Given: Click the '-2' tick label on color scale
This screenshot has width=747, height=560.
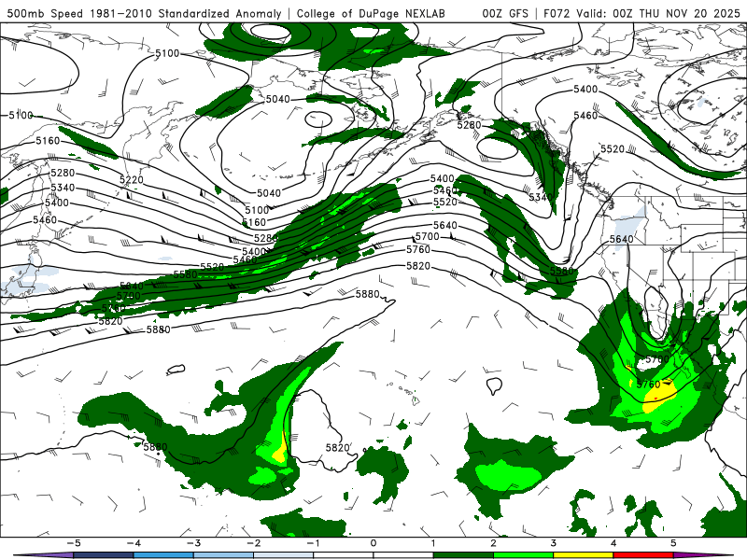Looking at the screenshot, I should [253, 543].
